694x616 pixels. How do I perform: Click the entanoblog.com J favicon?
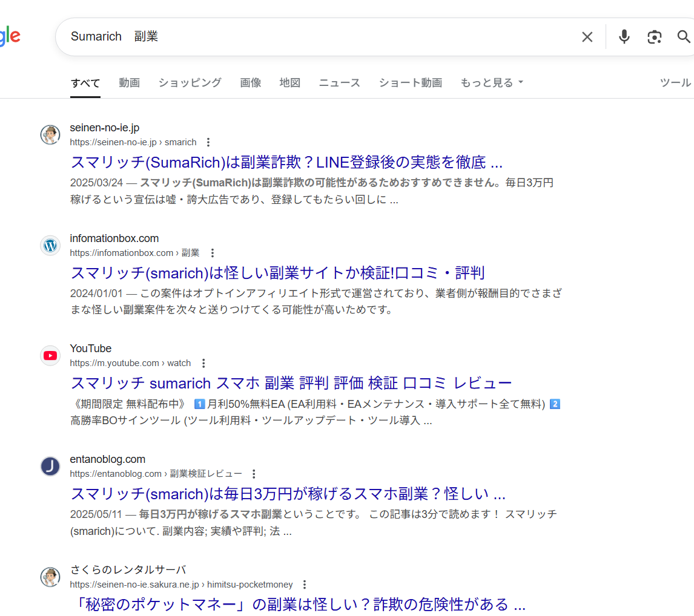point(50,466)
